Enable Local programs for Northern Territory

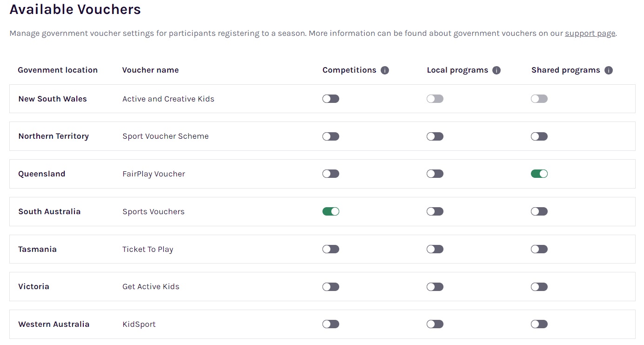pos(435,136)
